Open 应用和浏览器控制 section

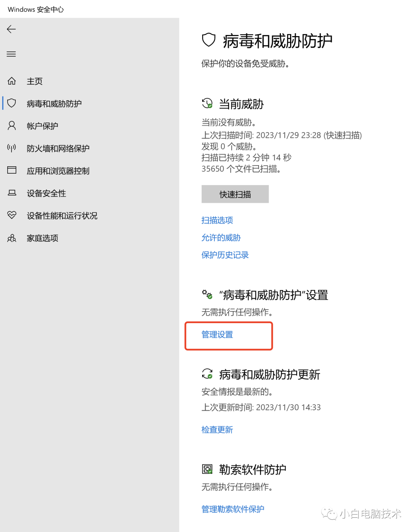tap(58, 171)
